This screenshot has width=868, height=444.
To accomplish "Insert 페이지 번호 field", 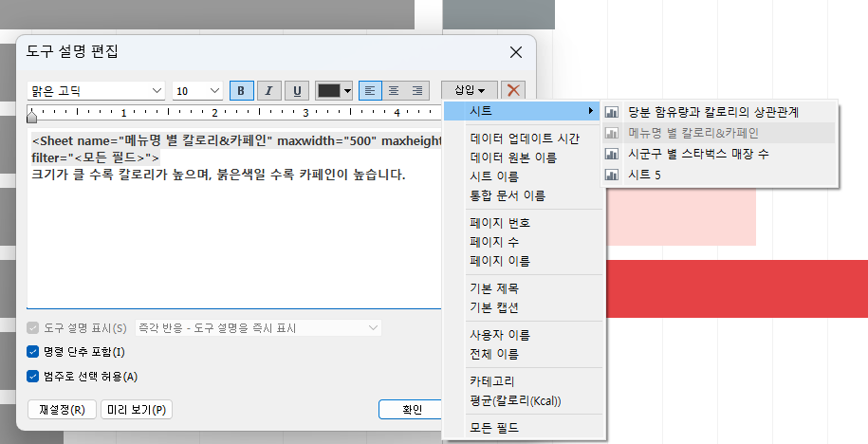I will tap(500, 223).
